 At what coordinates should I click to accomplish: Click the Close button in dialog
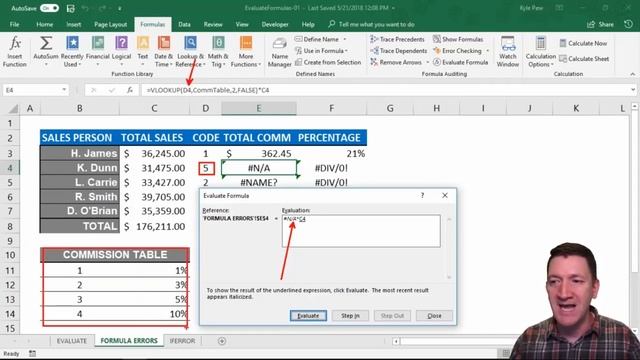(x=434, y=316)
